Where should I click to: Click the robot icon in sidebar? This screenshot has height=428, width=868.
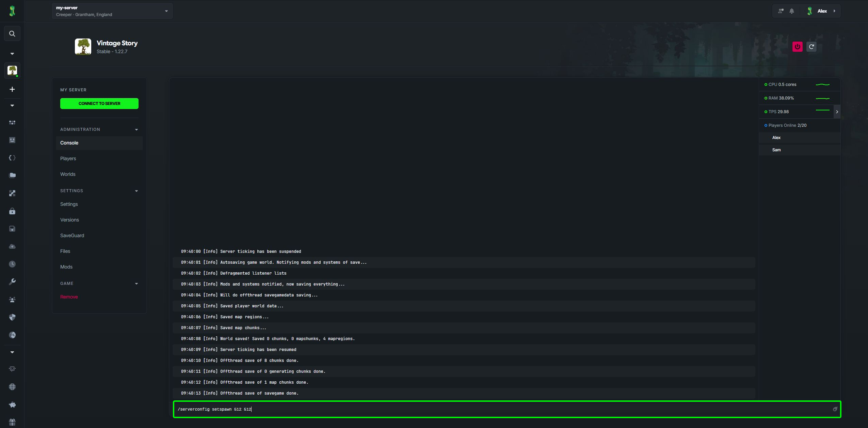(12, 369)
